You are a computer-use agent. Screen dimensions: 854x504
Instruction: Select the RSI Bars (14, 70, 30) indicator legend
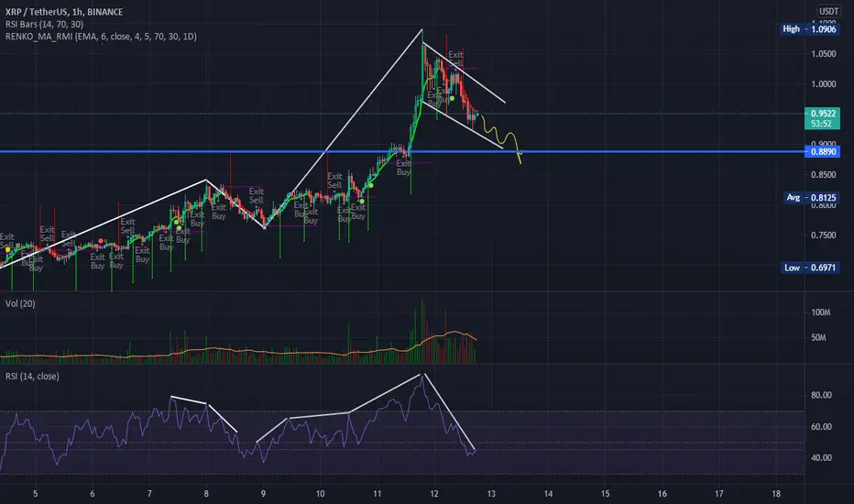point(44,24)
